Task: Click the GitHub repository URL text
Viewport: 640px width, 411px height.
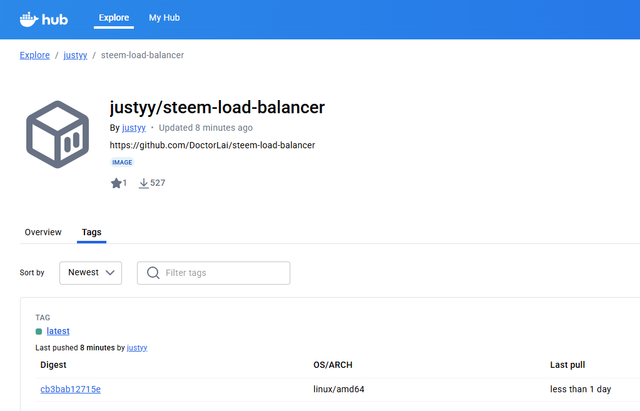Action: 212,145
